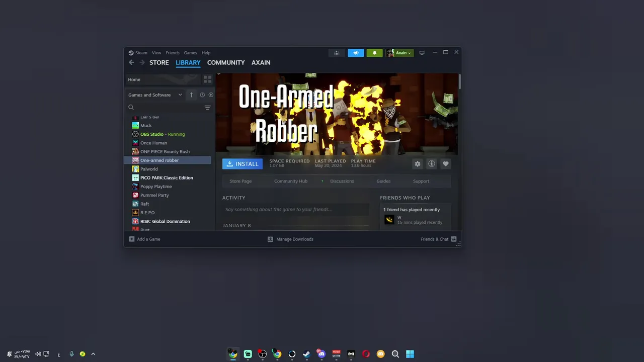
Task: Open the Steam app in the taskbar
Action: coord(306,354)
